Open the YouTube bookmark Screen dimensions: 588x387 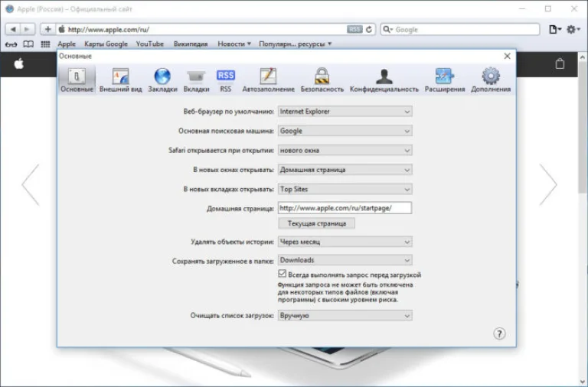(x=149, y=44)
